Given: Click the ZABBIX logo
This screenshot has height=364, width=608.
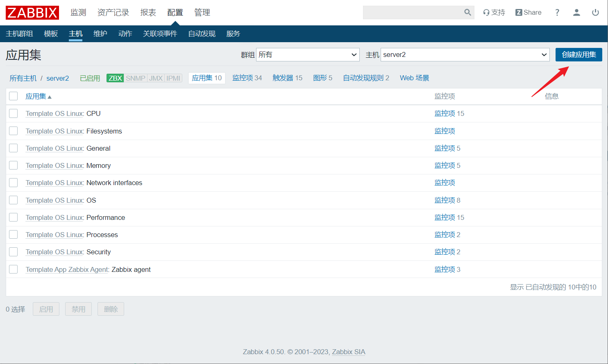Looking at the screenshot, I should (x=32, y=13).
